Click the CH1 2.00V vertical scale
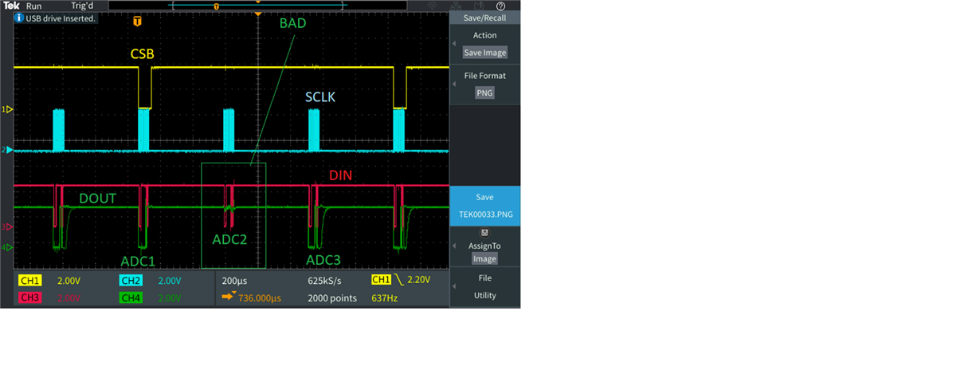The width and height of the screenshot is (980, 382). [69, 281]
